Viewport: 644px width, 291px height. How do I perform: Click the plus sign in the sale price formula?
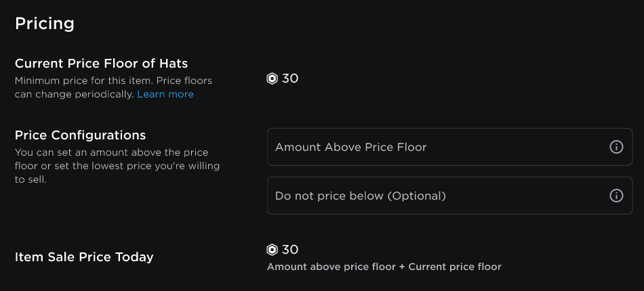coord(402,267)
